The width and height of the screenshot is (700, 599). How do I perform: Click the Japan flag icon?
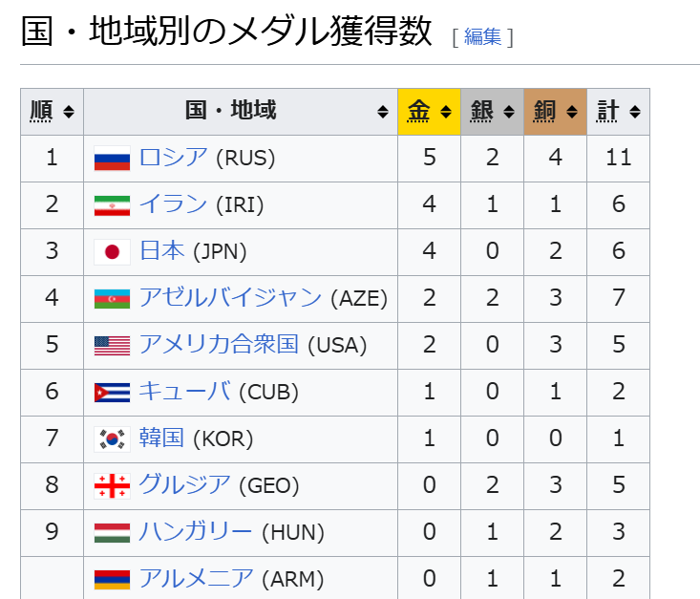coord(112,252)
